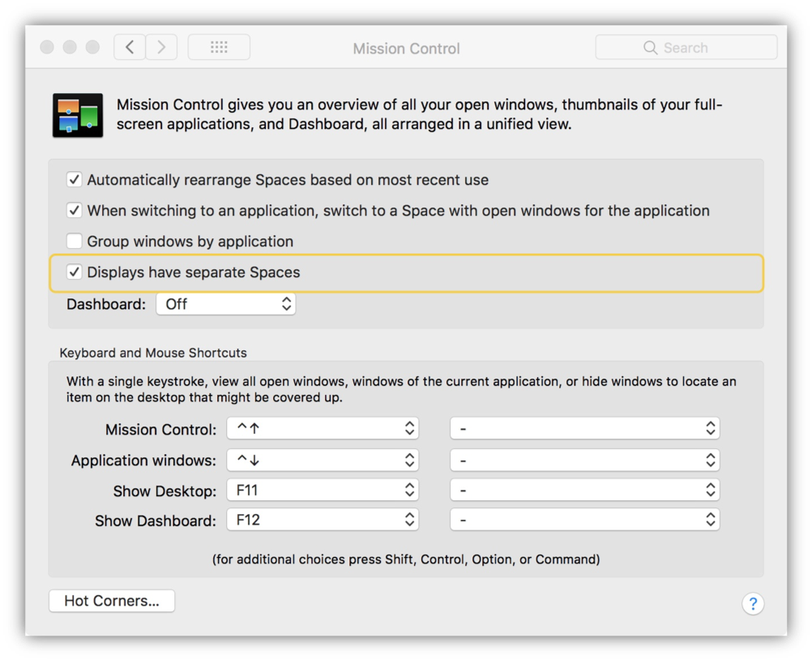Open Mission Control keyboard shortcut dropdown
Image resolution: width=812 pixels, height=660 pixels.
pos(323,429)
